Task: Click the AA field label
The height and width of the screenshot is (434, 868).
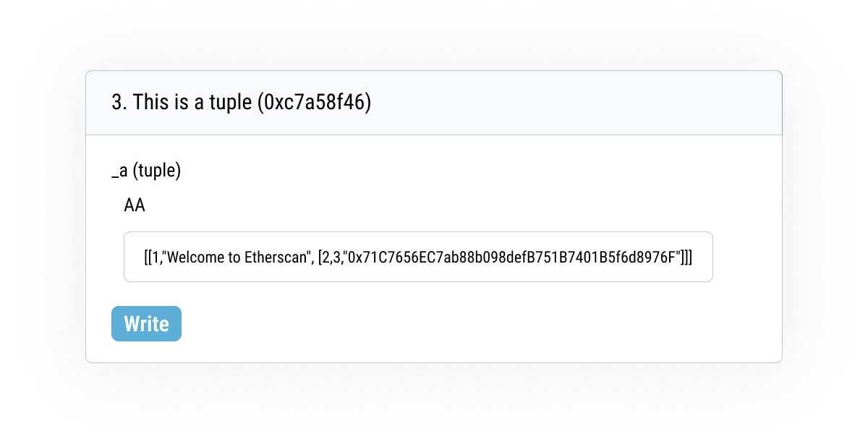Action: pos(135,206)
